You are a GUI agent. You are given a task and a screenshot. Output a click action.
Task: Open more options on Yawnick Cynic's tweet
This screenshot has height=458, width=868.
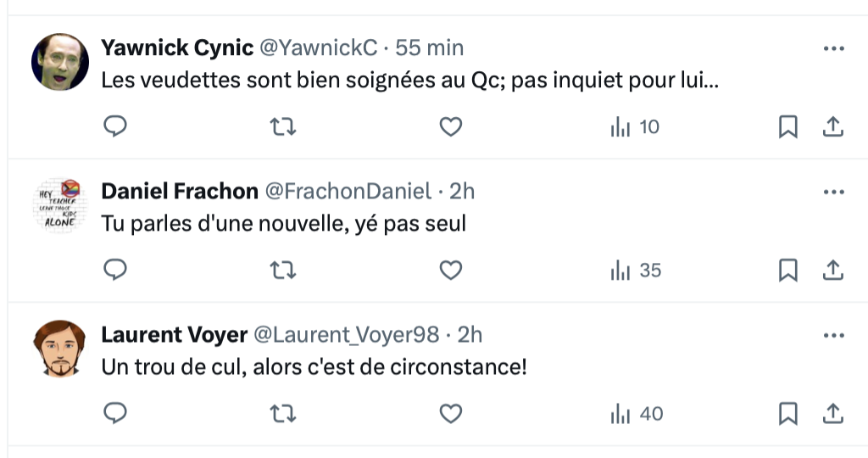click(x=834, y=48)
